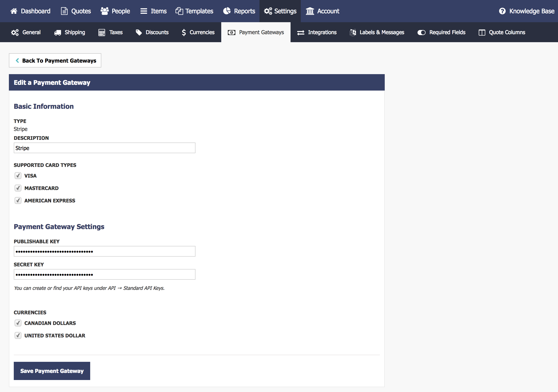The height and width of the screenshot is (392, 558).
Task: Toggle the Canadian Dollars currency checkbox
Action: point(18,323)
